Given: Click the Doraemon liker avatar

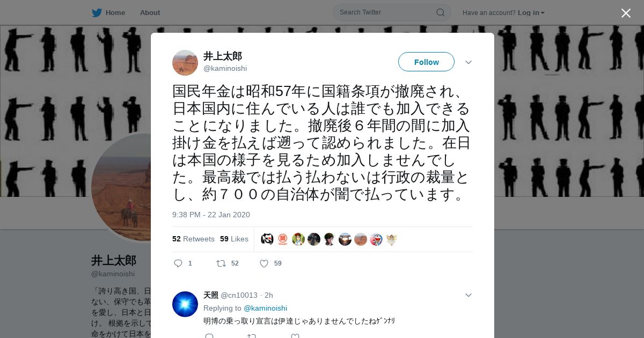Looking at the screenshot, I should click(376, 239).
